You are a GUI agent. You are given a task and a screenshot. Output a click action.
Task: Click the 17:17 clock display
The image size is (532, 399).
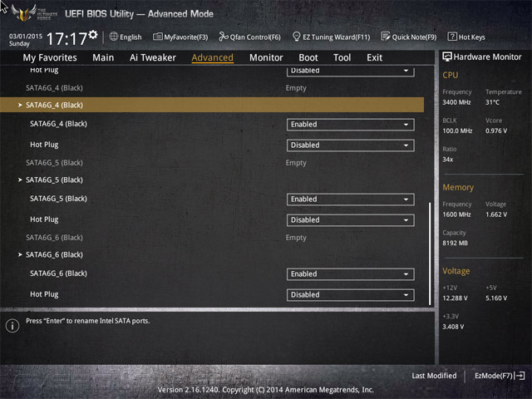[66, 39]
